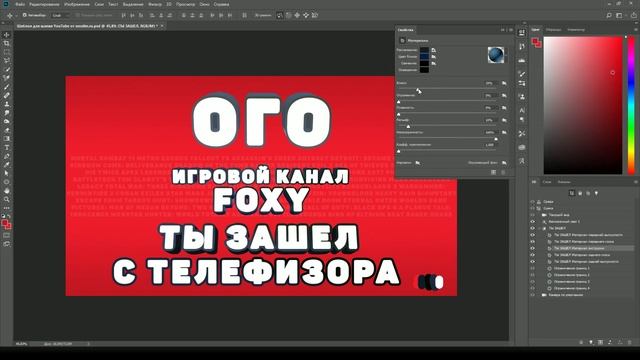This screenshot has width=640, height=360.
Task: Open Нормали texture folder menu
Action: [418, 163]
